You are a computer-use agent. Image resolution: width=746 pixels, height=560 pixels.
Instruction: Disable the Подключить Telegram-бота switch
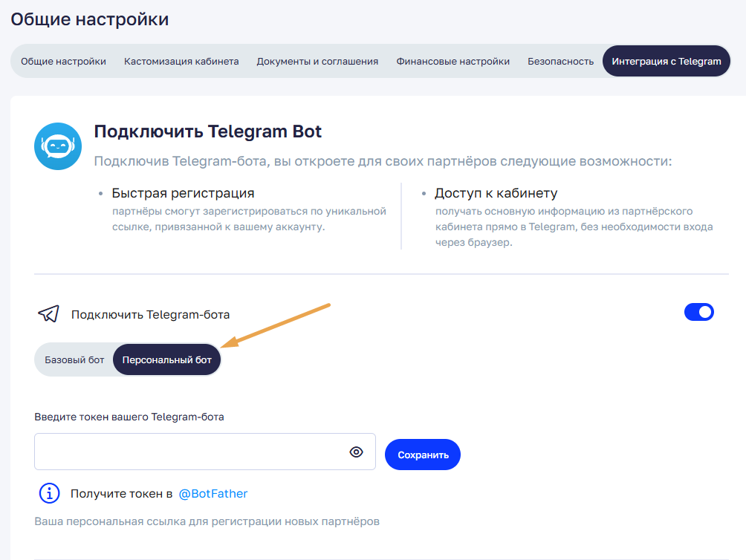click(698, 312)
